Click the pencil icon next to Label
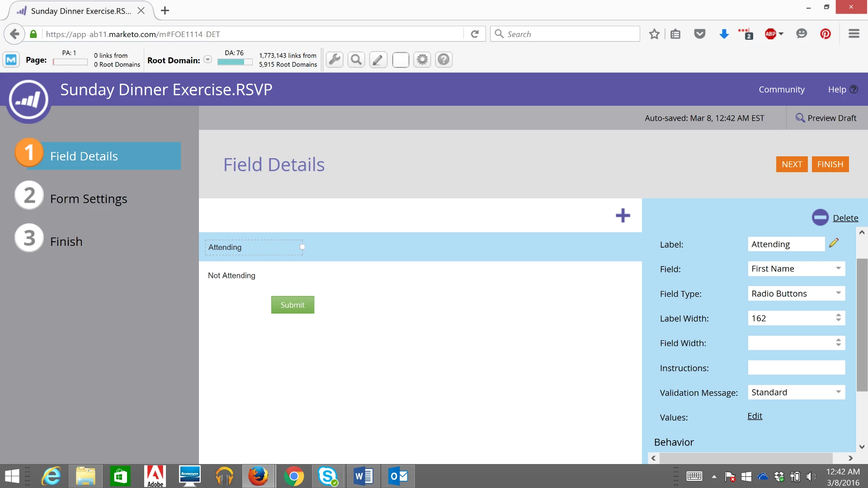The image size is (868, 488). coord(834,244)
